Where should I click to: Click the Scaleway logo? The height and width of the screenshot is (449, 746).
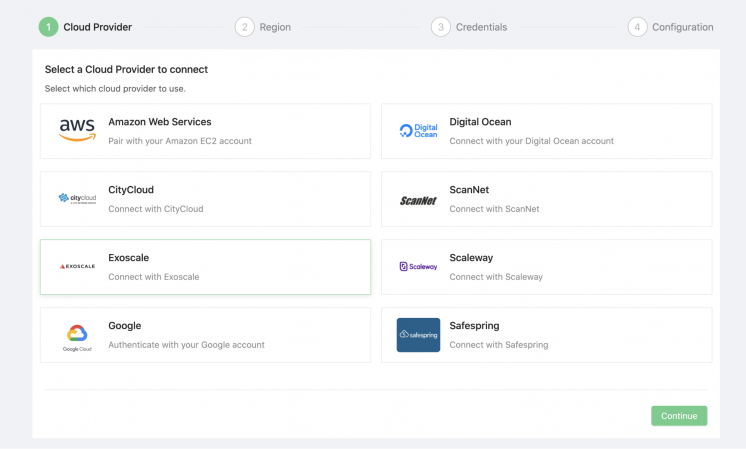pos(418,267)
